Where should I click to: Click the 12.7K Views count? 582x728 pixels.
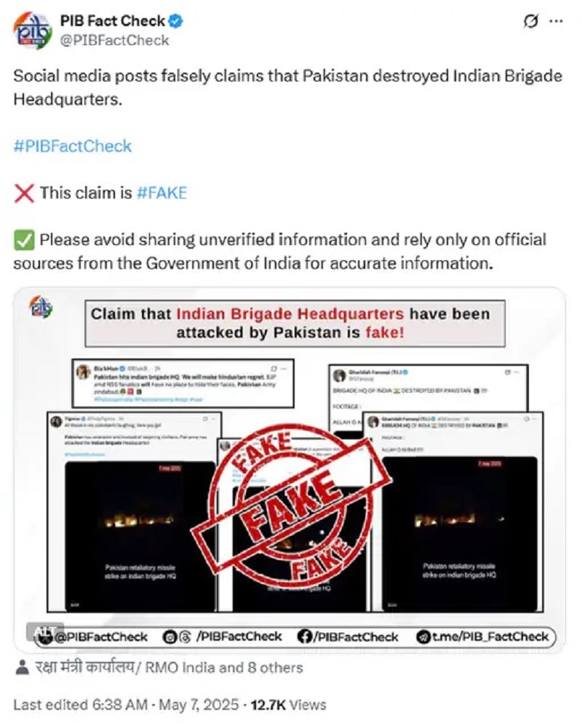288,705
